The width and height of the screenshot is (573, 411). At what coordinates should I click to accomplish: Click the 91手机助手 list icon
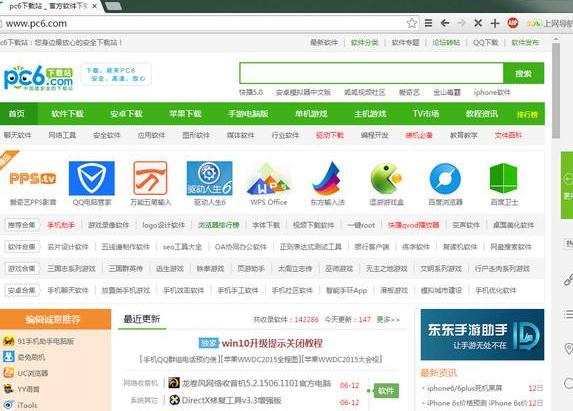(8, 341)
